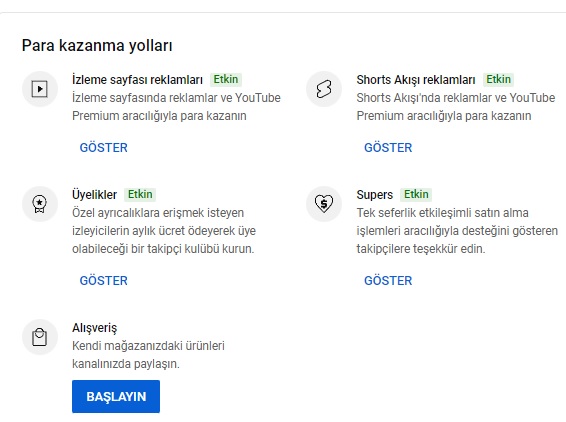This screenshot has height=422, width=566.
Task: Select the Üyelikler heading text
Action: 95,195
